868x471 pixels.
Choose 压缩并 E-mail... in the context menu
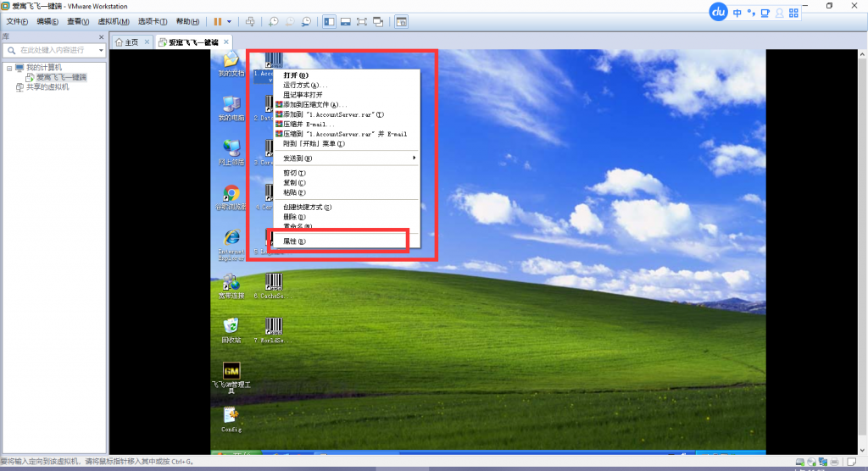[309, 124]
